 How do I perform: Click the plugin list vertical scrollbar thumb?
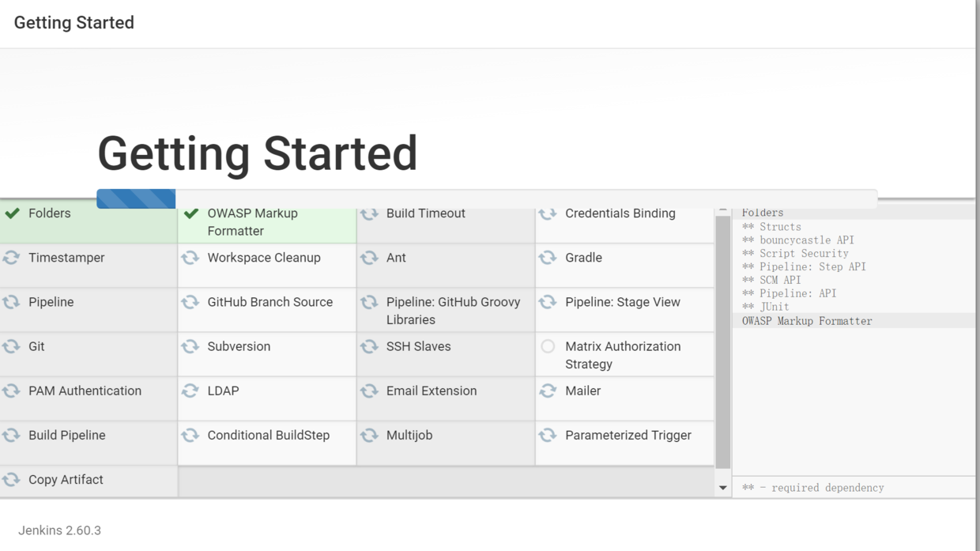722,342
